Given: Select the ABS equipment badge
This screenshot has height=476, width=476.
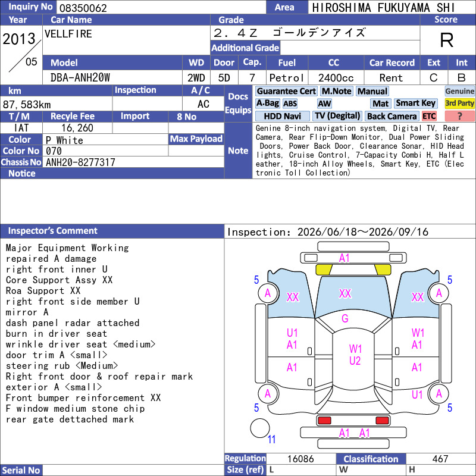Looking at the screenshot, I should pos(290,104).
